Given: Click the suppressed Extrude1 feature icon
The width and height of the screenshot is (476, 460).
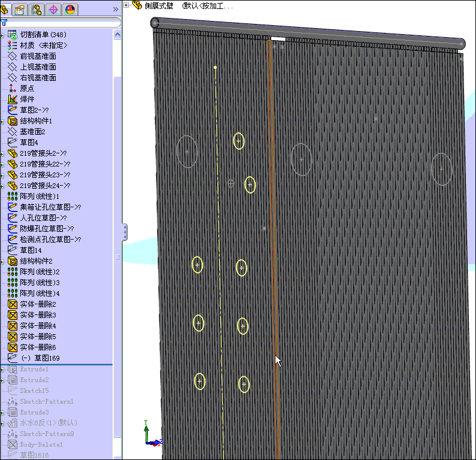Looking at the screenshot, I should [13, 369].
